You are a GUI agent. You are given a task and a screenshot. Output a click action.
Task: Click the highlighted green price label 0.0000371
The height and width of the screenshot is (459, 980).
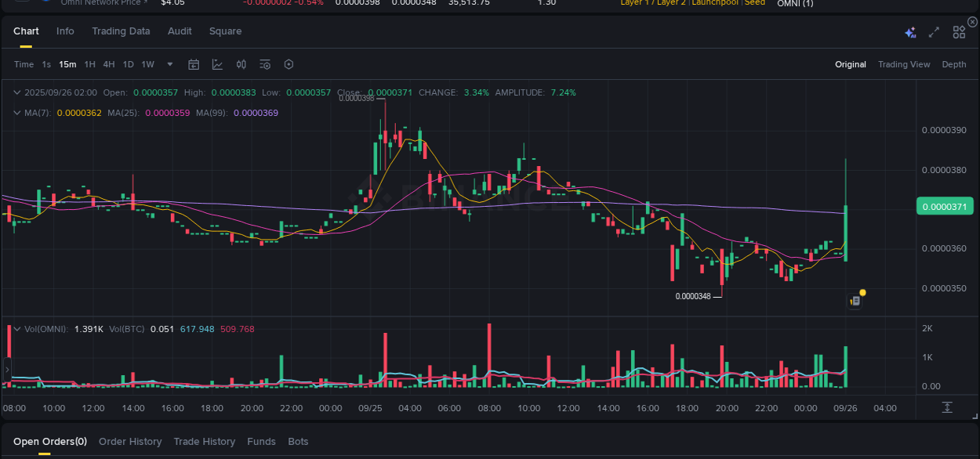coord(945,205)
